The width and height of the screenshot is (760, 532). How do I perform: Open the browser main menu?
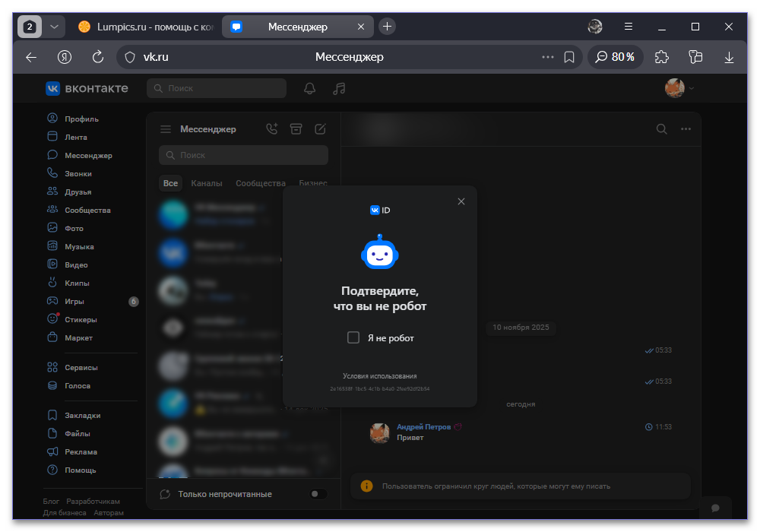point(629,26)
